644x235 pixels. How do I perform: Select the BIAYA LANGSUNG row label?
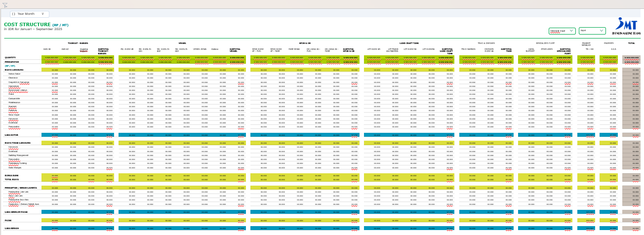(14, 70)
